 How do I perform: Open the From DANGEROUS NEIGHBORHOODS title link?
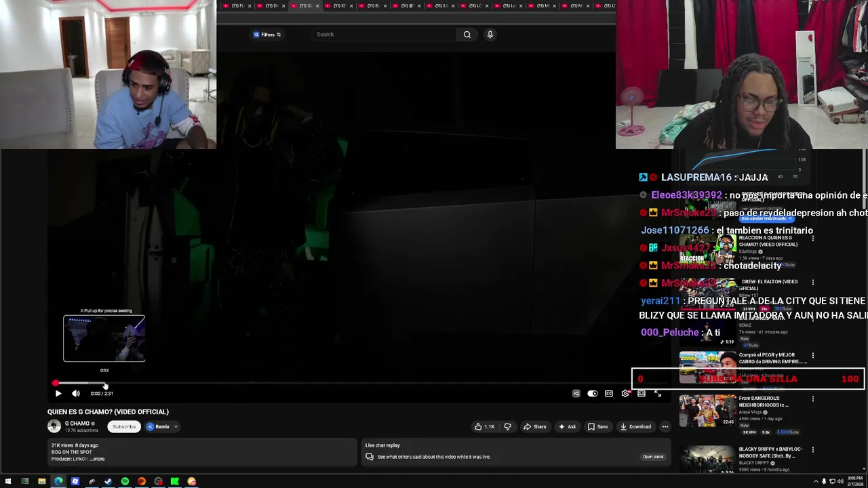(x=764, y=401)
